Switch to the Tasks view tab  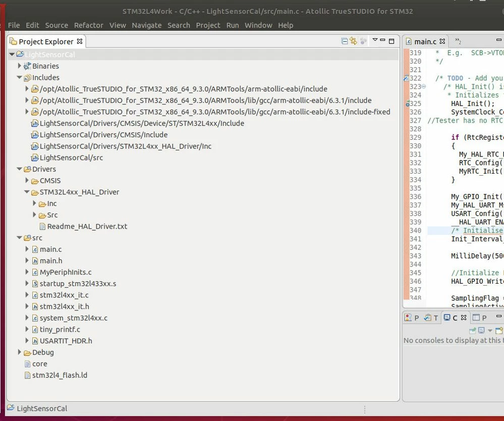coord(431,318)
